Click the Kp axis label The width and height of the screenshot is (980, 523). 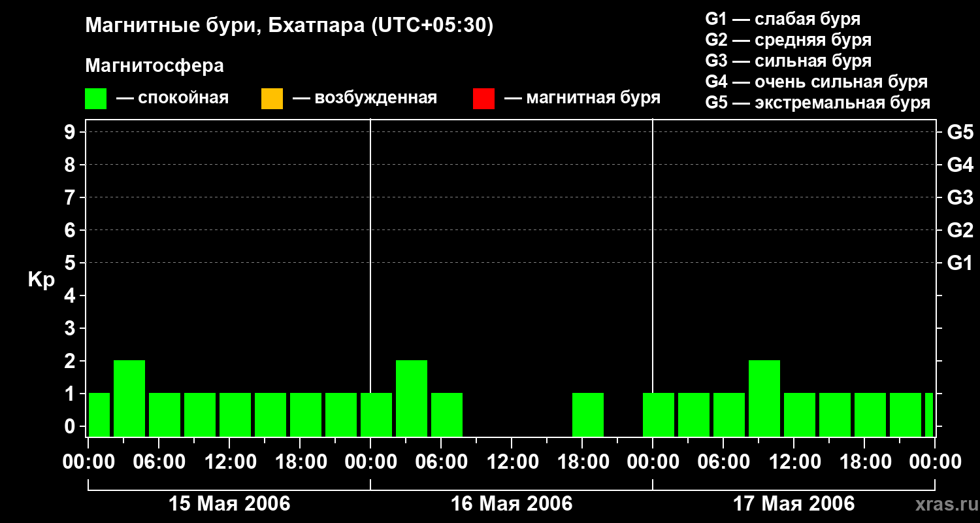point(41,280)
